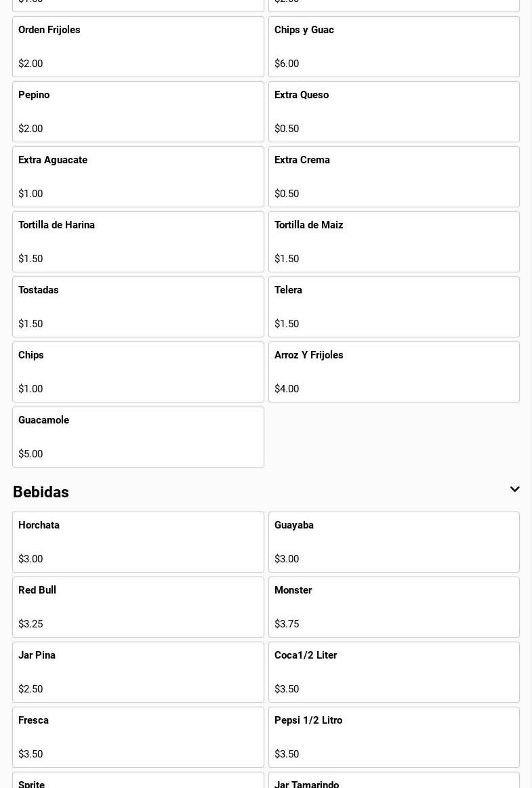
Task: Choose the Guayaba beverage card
Action: tap(394, 541)
